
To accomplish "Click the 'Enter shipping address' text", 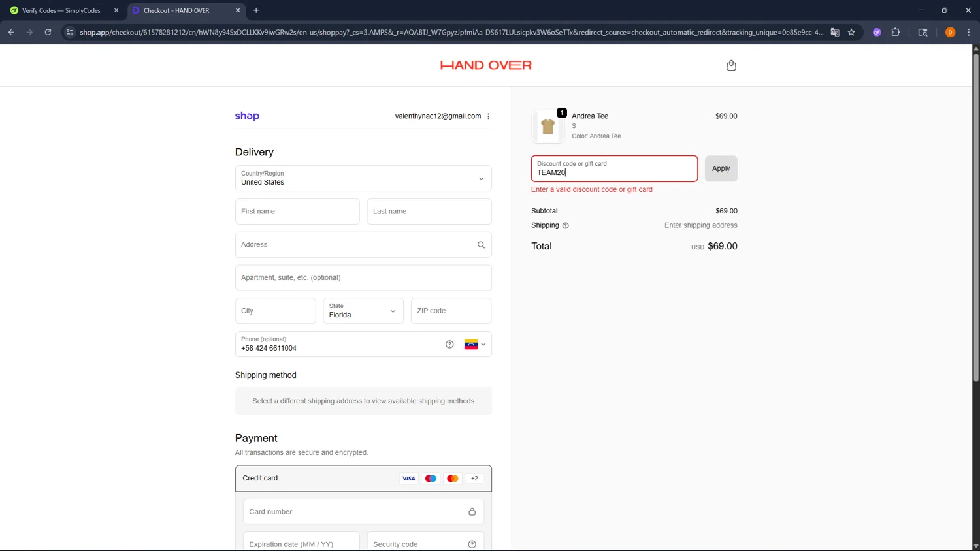I will (700, 225).
